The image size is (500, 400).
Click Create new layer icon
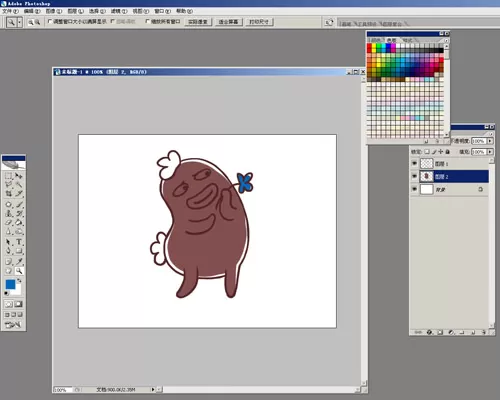pos(473,332)
